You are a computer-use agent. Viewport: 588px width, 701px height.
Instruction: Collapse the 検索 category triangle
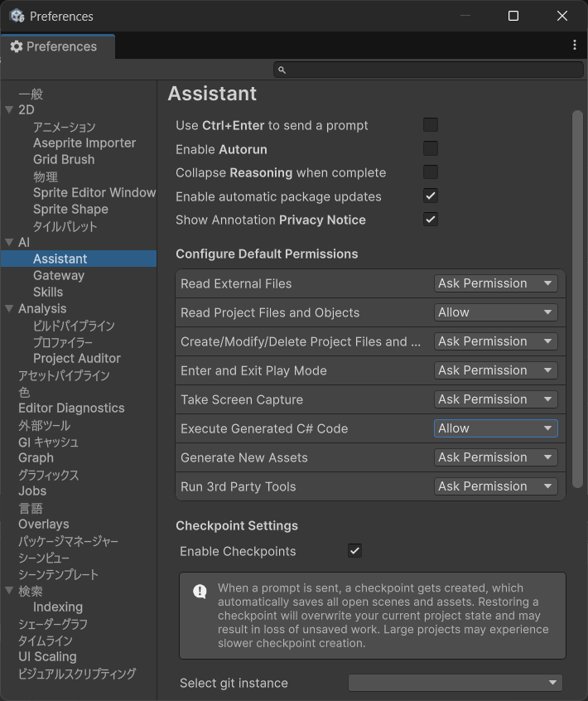pyautogui.click(x=9, y=590)
